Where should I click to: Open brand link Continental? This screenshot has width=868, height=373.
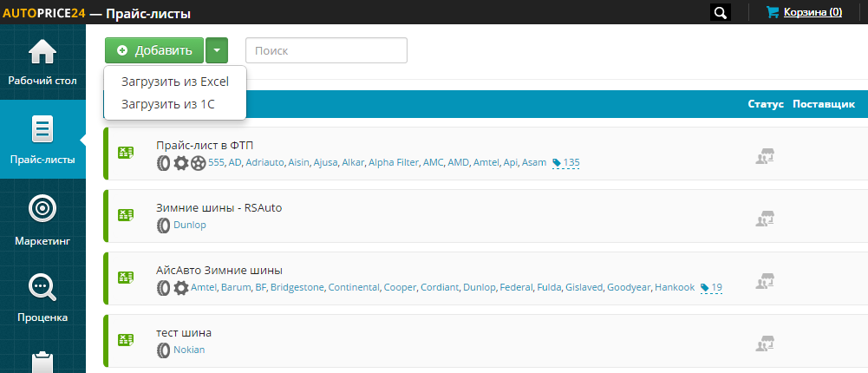pyautogui.click(x=355, y=287)
